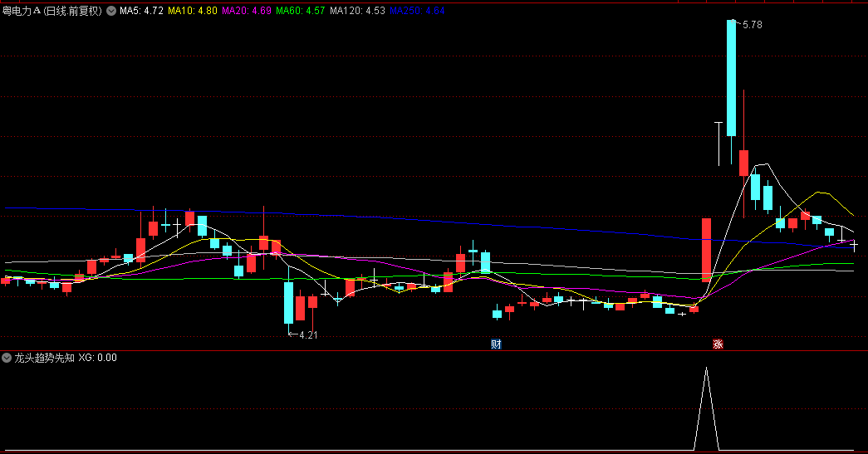
Task: Click the XG: 0.00 indicator value
Action: coord(97,358)
